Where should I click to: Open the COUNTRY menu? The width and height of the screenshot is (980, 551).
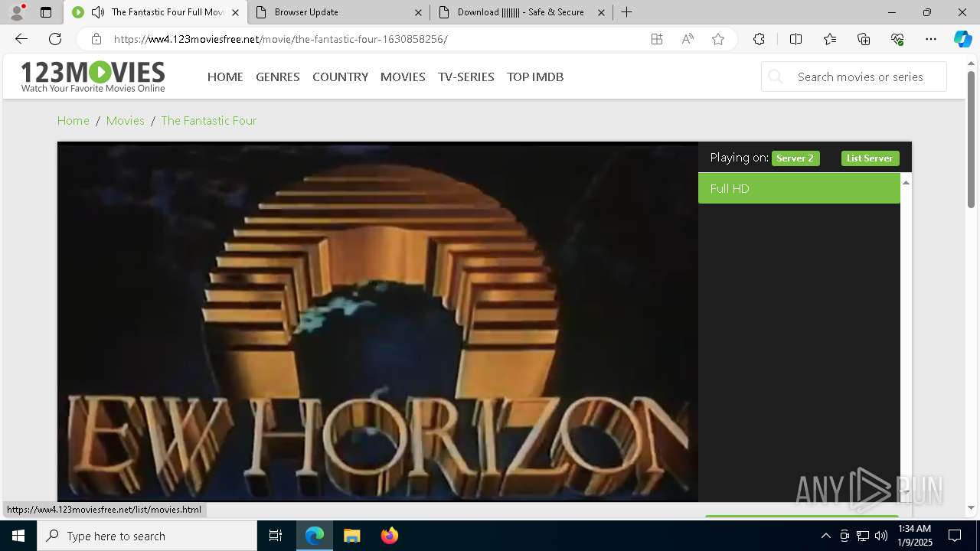(340, 77)
